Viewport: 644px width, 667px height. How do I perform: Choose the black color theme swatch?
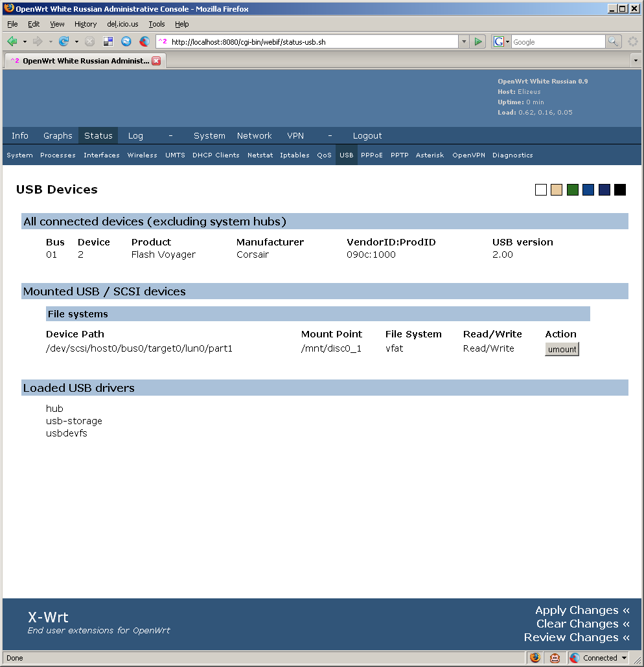click(620, 190)
